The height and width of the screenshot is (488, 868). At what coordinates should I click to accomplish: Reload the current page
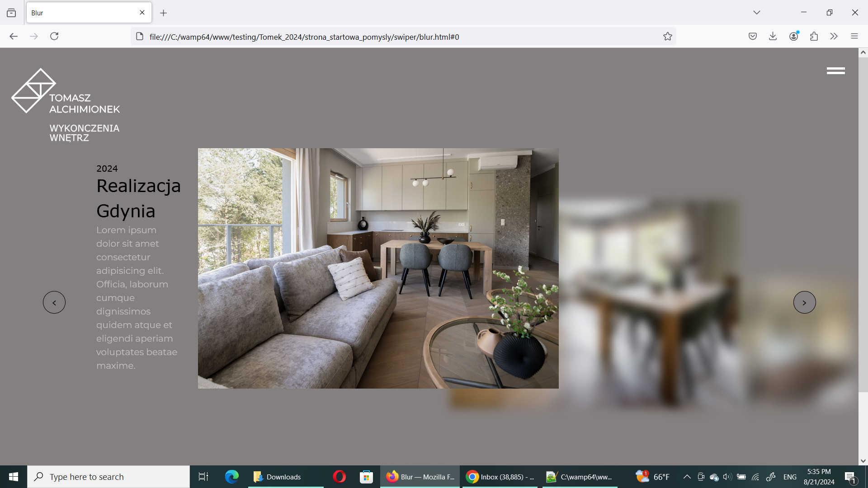click(x=54, y=36)
